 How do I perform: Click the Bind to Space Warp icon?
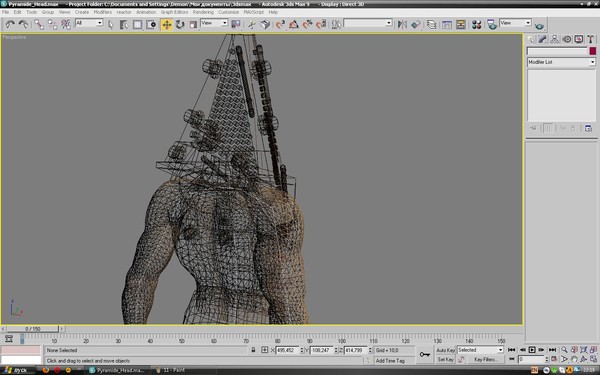point(66,24)
